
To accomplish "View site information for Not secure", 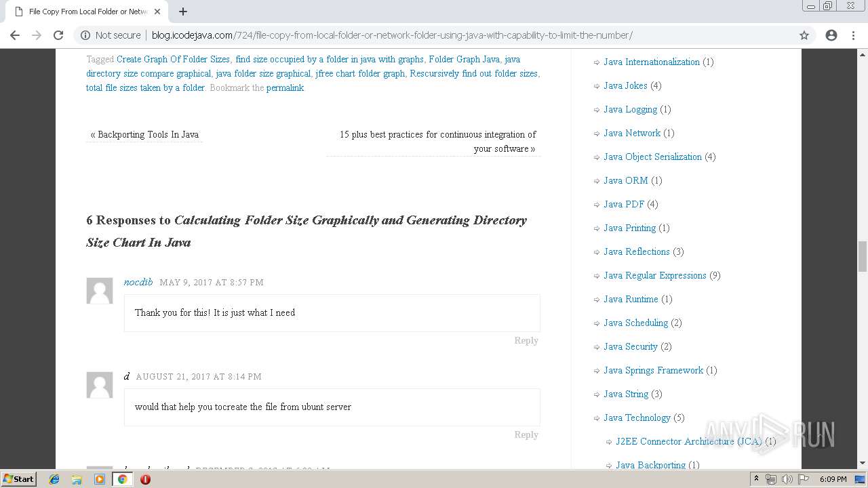I will pyautogui.click(x=111, y=35).
